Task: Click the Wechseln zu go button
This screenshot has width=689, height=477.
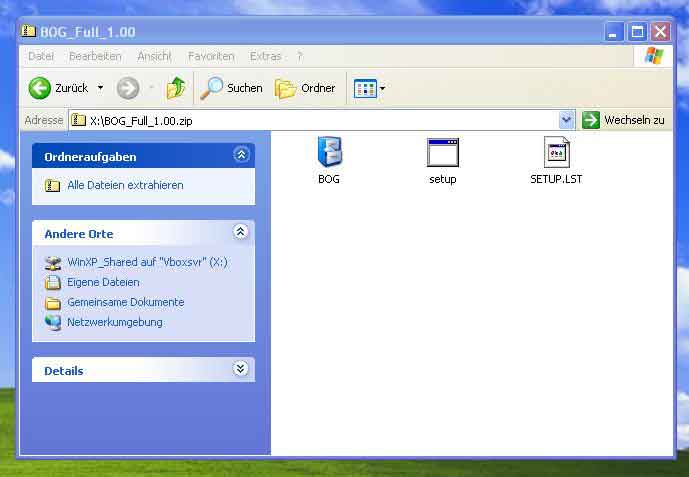Action: point(624,120)
